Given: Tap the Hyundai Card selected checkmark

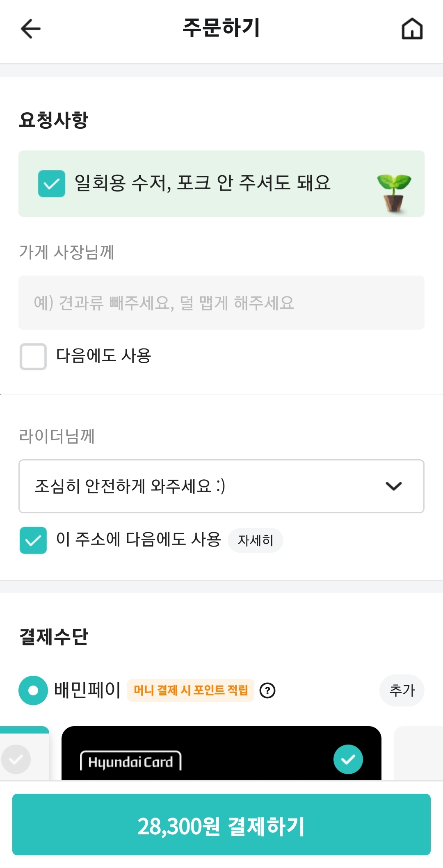Looking at the screenshot, I should pyautogui.click(x=348, y=759).
